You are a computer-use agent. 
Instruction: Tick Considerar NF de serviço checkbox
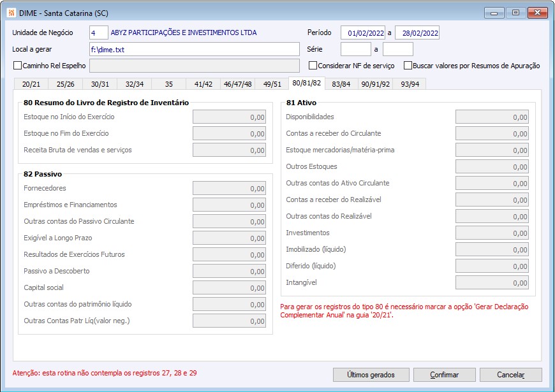(x=313, y=66)
